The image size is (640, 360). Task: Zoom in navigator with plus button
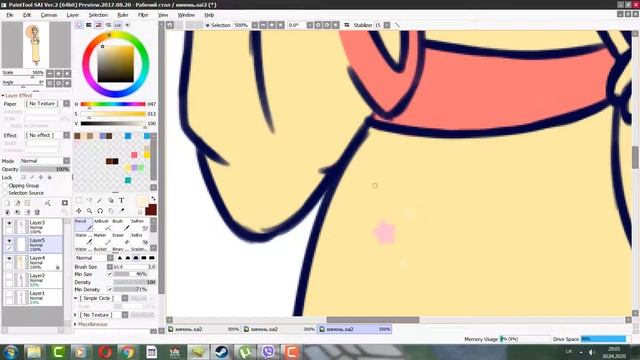point(58,73)
